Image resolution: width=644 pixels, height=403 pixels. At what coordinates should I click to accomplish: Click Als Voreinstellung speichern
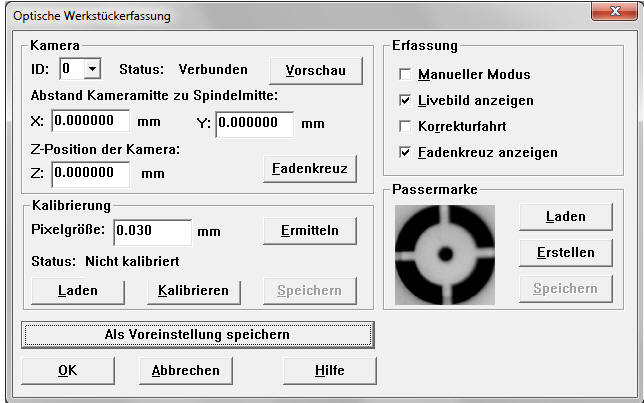click(x=198, y=334)
